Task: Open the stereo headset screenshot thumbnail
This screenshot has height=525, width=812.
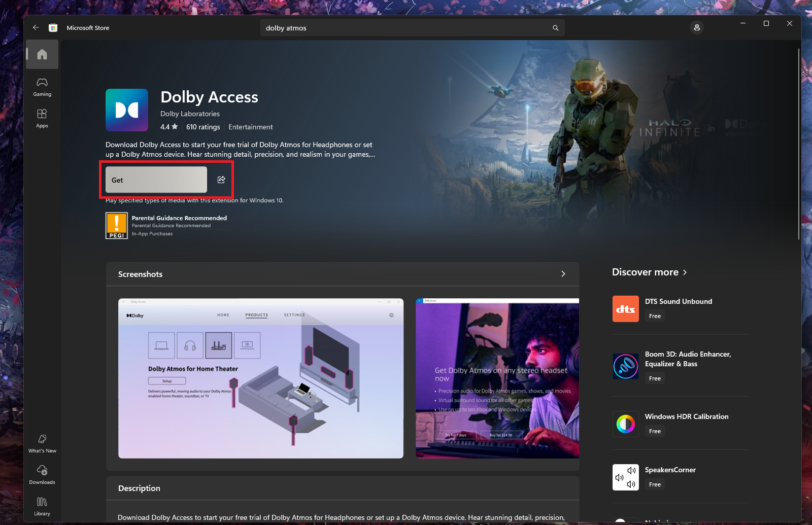Action: (x=497, y=378)
